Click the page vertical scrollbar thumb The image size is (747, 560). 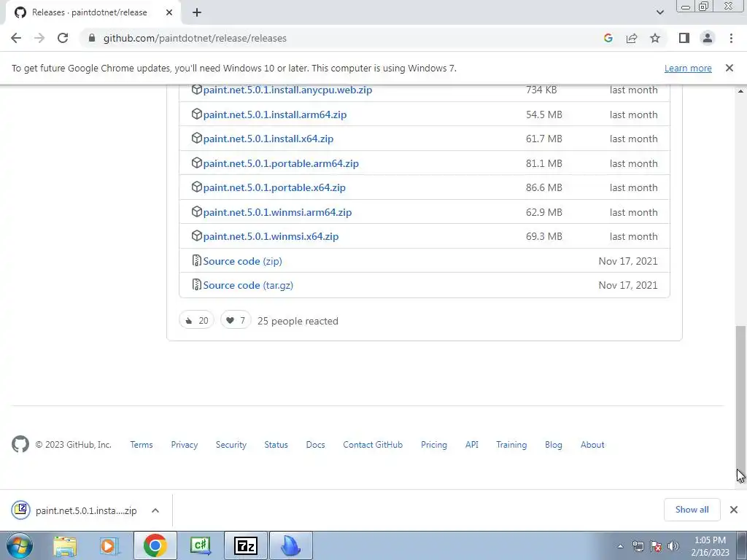tap(740, 400)
